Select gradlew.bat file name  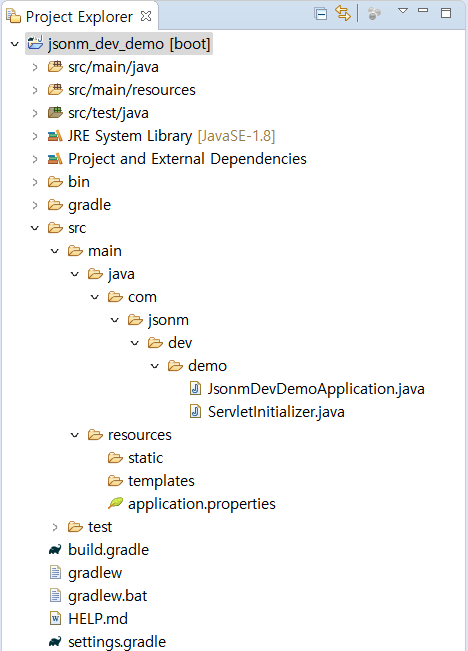pos(108,596)
